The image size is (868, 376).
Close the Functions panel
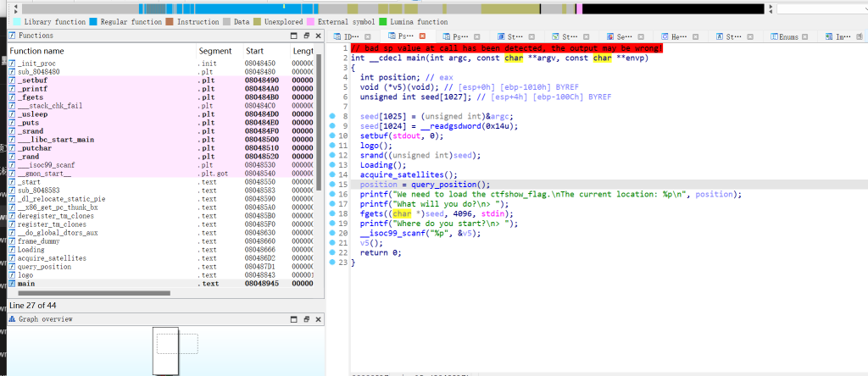click(x=319, y=36)
